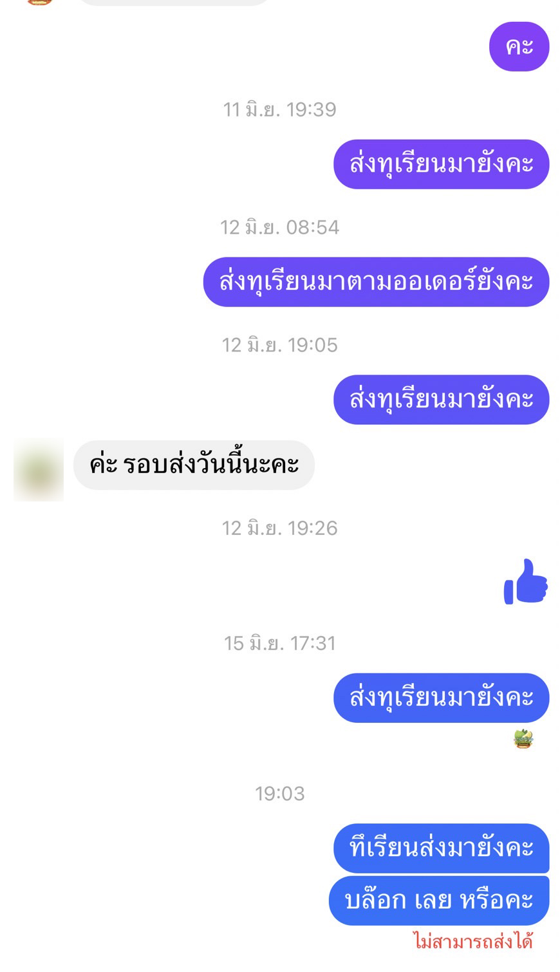Tap the small seen-indicator avatar below the message

(524, 738)
